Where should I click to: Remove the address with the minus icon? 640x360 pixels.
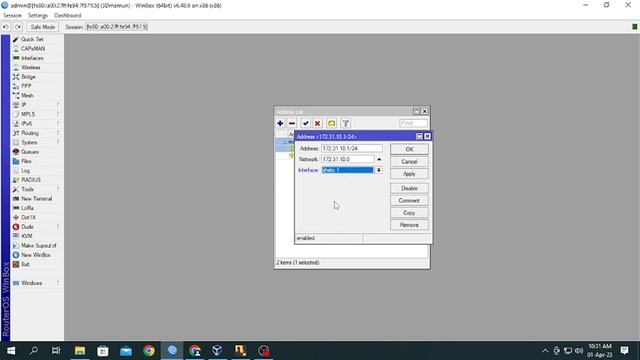(292, 123)
